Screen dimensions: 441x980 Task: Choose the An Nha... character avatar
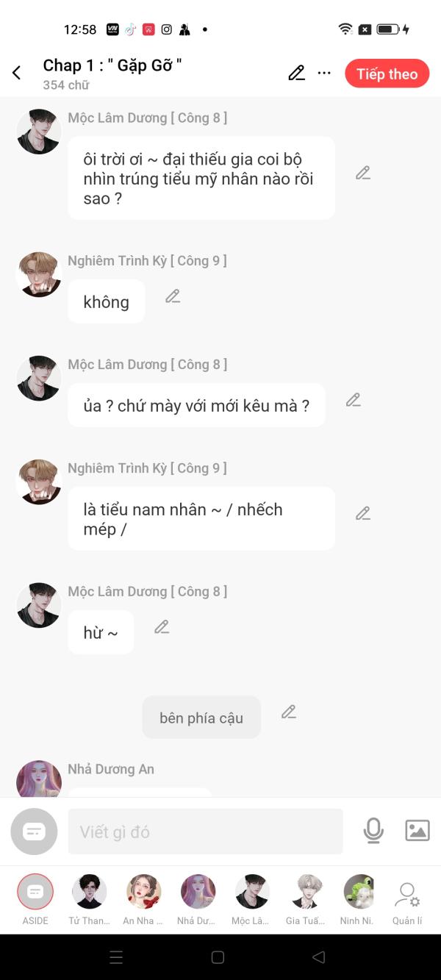pyautogui.click(x=143, y=893)
